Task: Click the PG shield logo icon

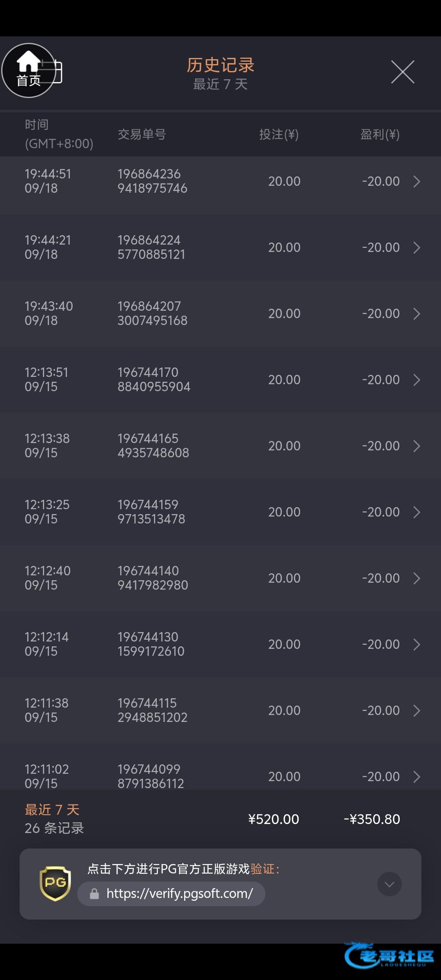Action: point(55,884)
